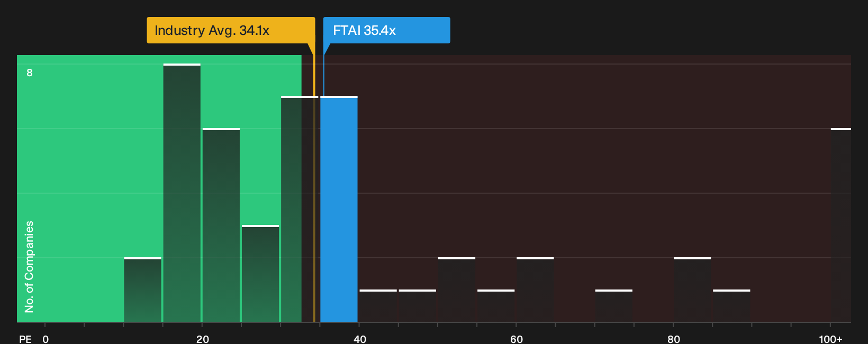Select the histogram bar at PE 30-35
This screenshot has height=344, width=868.
pyautogui.click(x=300, y=209)
